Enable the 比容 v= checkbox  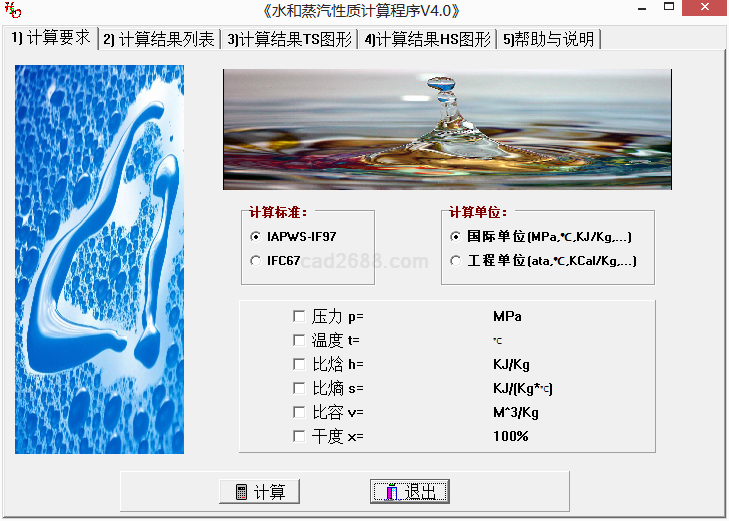299,412
